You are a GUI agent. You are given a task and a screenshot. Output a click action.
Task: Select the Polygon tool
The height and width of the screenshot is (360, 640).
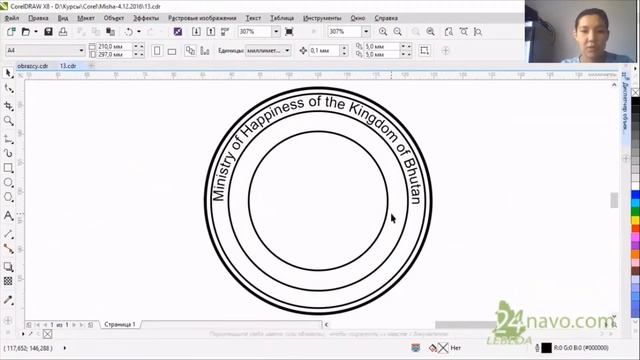(x=9, y=197)
